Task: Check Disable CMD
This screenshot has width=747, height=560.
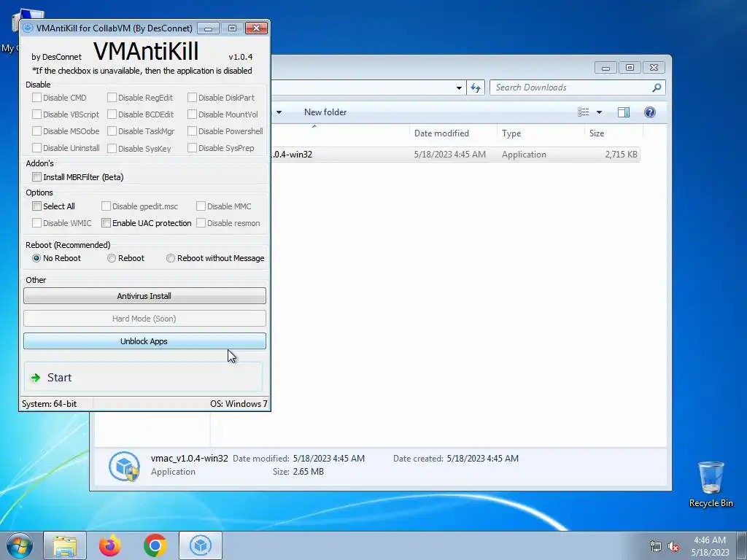Action: (x=36, y=98)
